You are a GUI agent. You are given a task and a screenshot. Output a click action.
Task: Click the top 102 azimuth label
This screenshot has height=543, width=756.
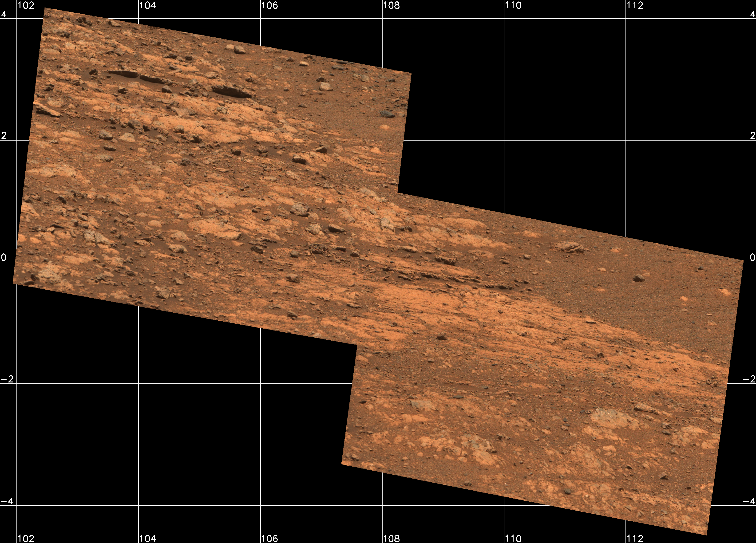pos(26,5)
